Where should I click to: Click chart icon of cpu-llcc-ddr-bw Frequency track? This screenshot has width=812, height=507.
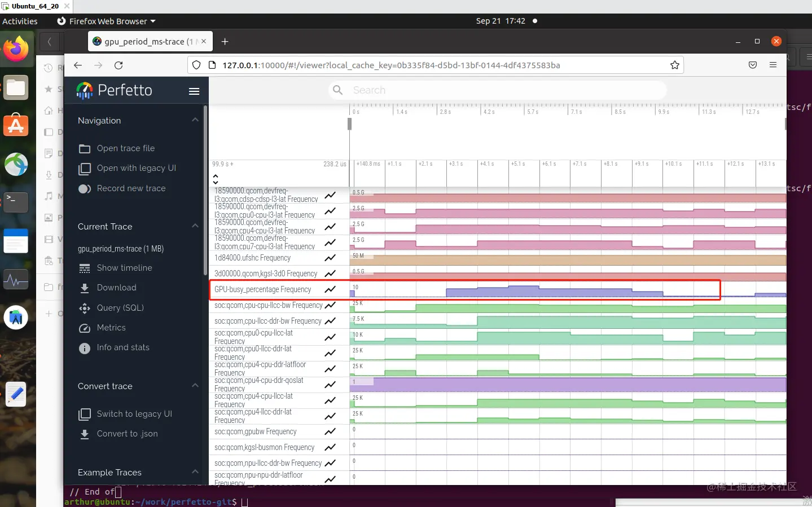coord(331,321)
